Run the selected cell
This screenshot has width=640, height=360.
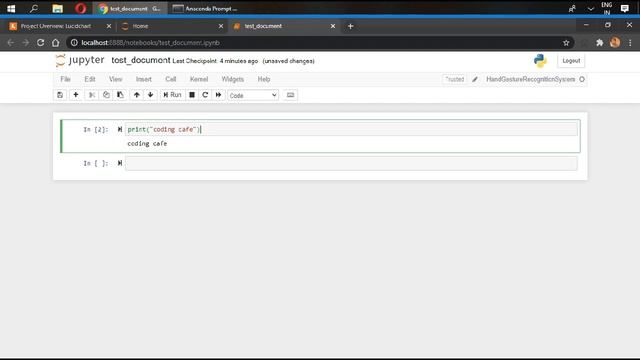click(172, 95)
